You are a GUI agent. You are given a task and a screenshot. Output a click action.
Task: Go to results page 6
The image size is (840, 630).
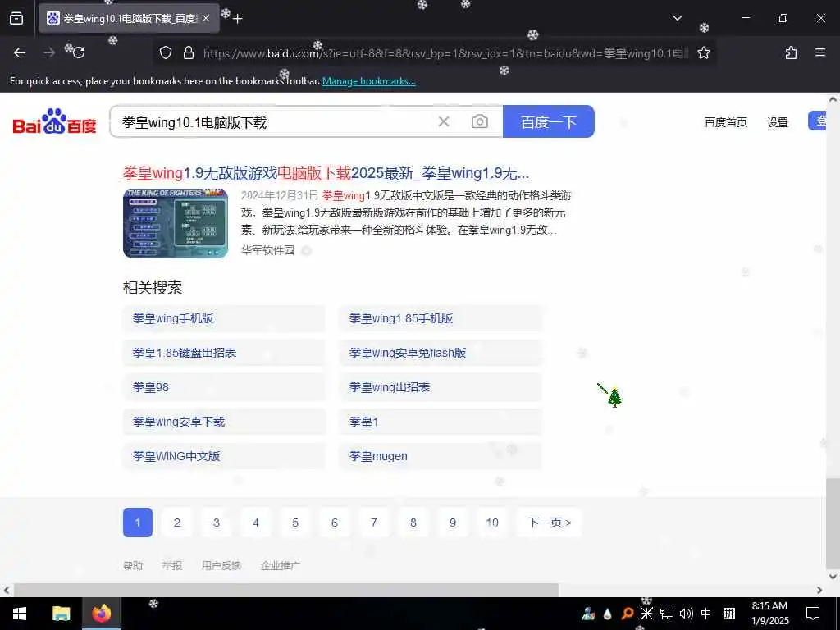click(x=335, y=523)
